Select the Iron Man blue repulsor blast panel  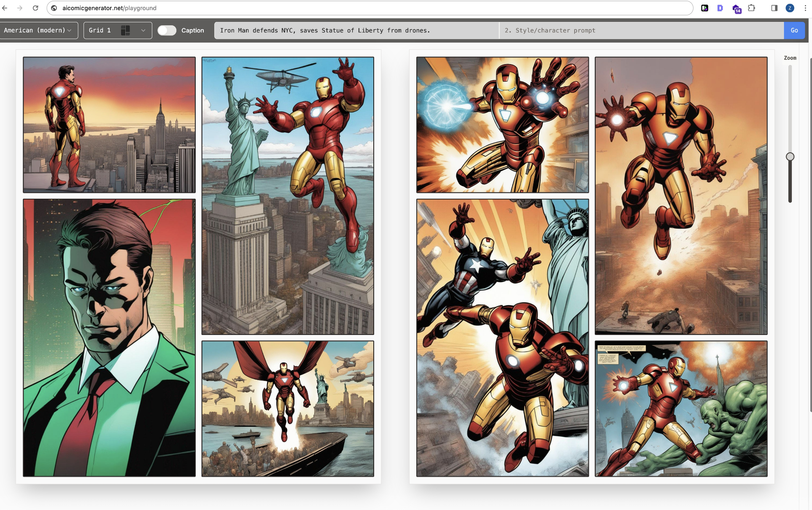(502, 125)
